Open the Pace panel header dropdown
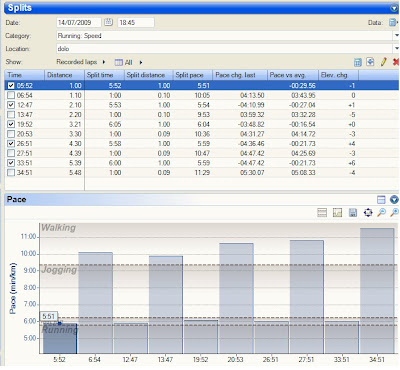Image resolution: width=400 pixels, height=370 pixels. [x=394, y=199]
